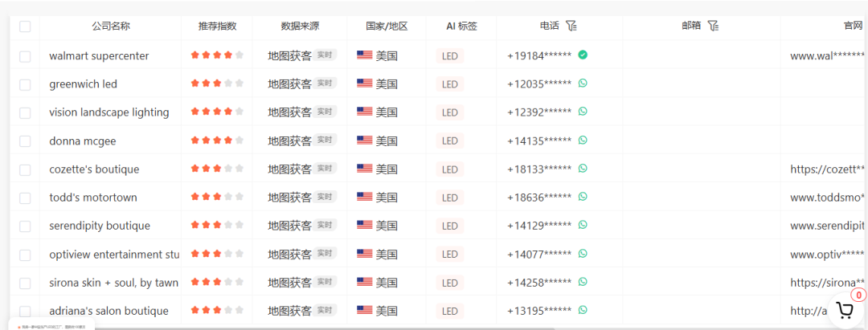This screenshot has height=330, width=868.
Task: Open www.wal website link
Action: 828,56
